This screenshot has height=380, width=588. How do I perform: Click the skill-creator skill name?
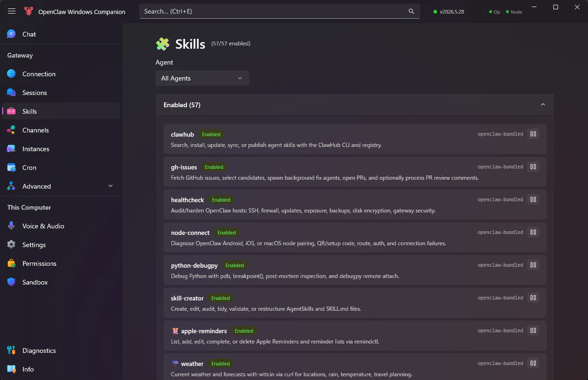[x=187, y=298]
